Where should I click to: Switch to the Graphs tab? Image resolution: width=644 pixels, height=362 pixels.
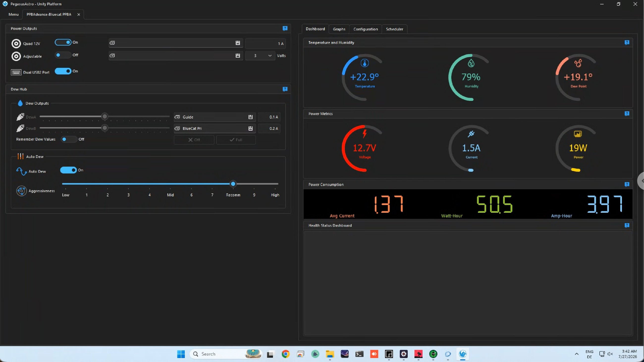point(339,29)
